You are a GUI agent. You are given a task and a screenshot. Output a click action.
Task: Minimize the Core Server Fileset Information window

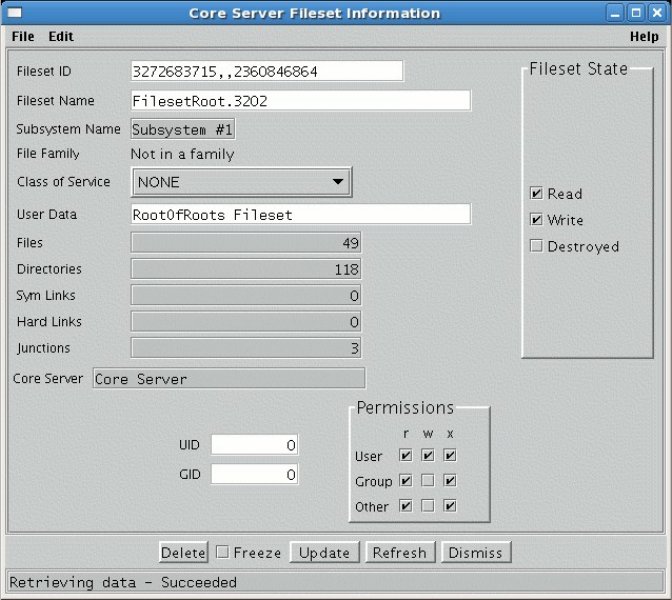point(615,13)
